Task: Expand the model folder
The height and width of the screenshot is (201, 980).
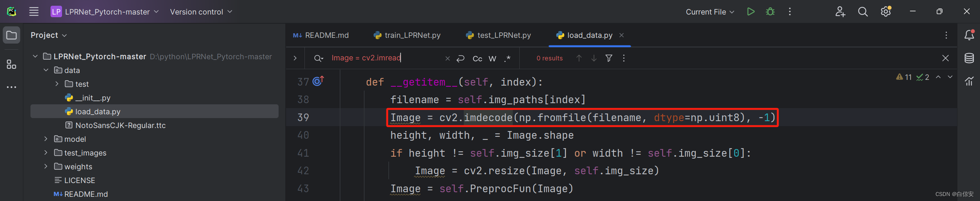Action: (46, 139)
